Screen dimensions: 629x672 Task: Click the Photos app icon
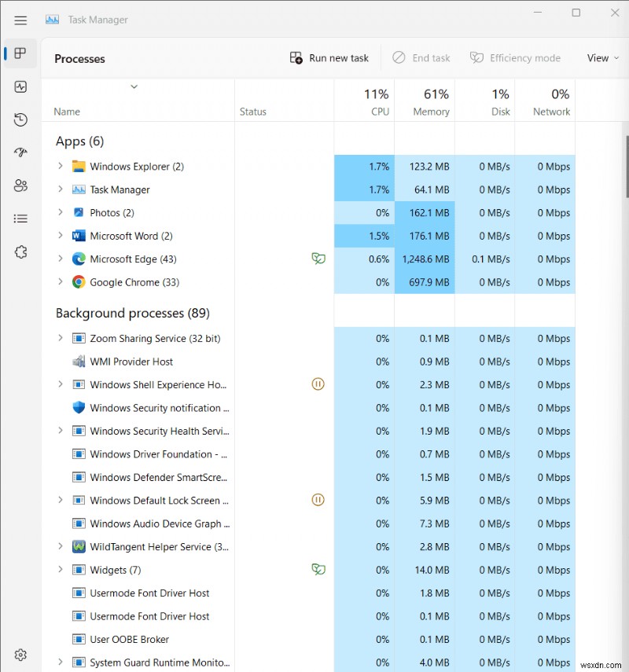point(79,212)
